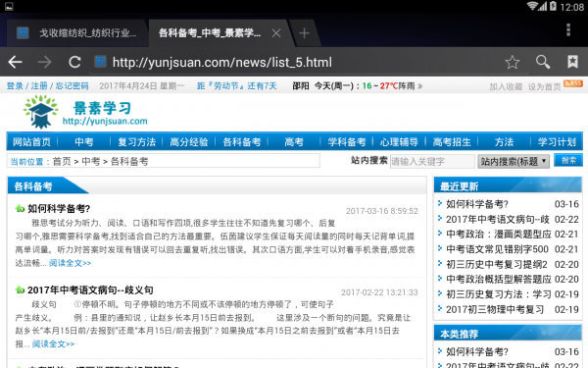Click timestamp 2017-03-16 8:59:52
588x368 pixels.
[382, 211]
